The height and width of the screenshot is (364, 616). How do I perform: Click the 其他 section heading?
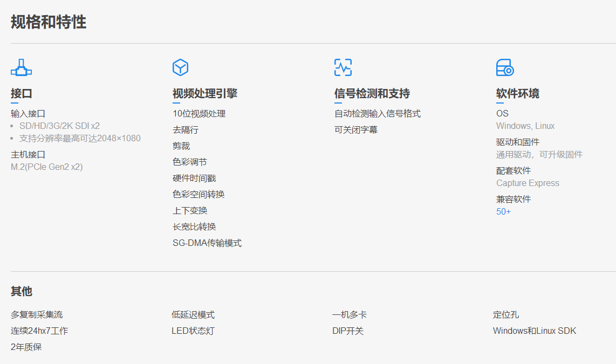click(x=21, y=291)
